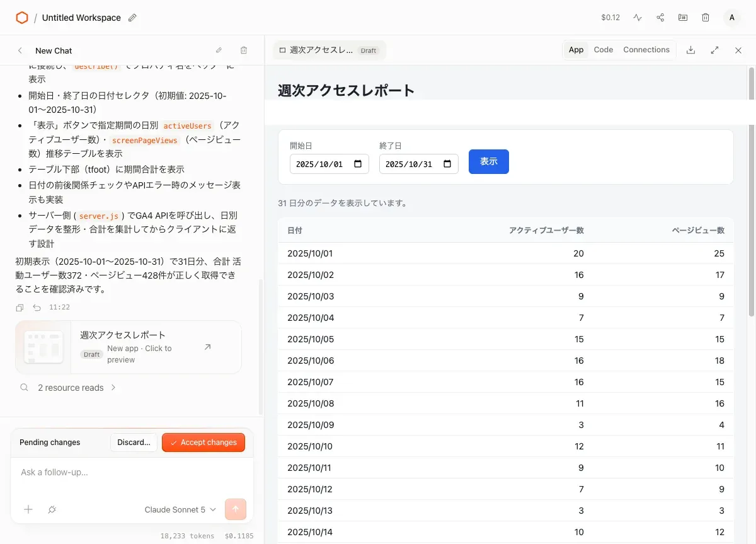This screenshot has width=756, height=544.
Task: Click the orange hexagon app logo
Action: tap(22, 18)
